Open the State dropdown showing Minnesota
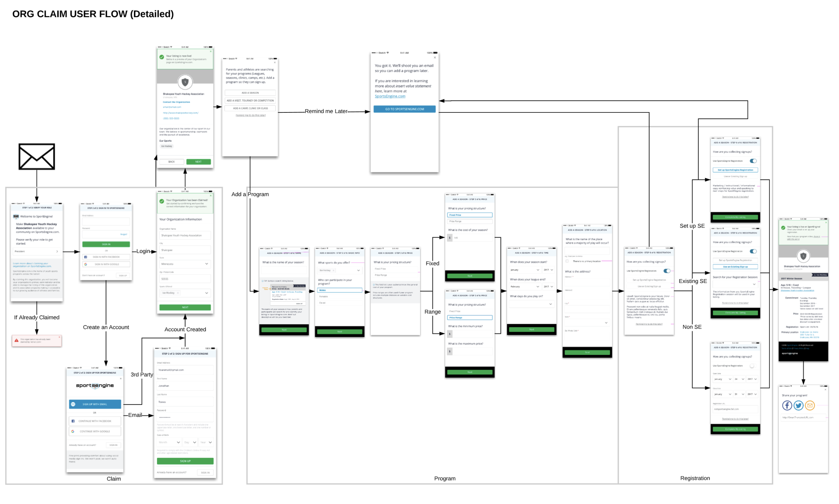Viewport: 839px width, 504px height. [185, 264]
